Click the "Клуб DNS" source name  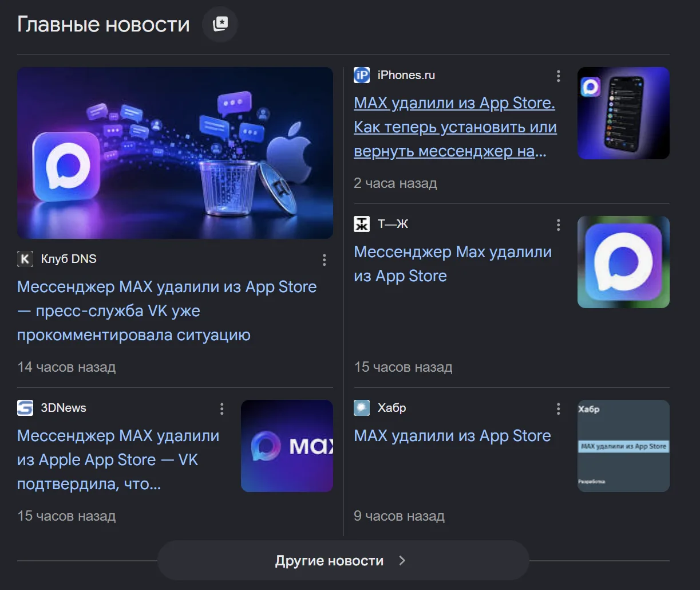tap(69, 259)
